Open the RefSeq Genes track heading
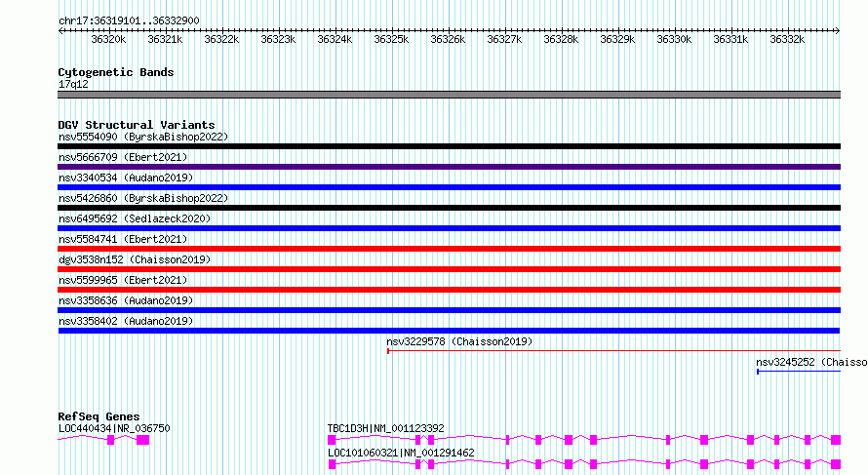 pyautogui.click(x=99, y=416)
